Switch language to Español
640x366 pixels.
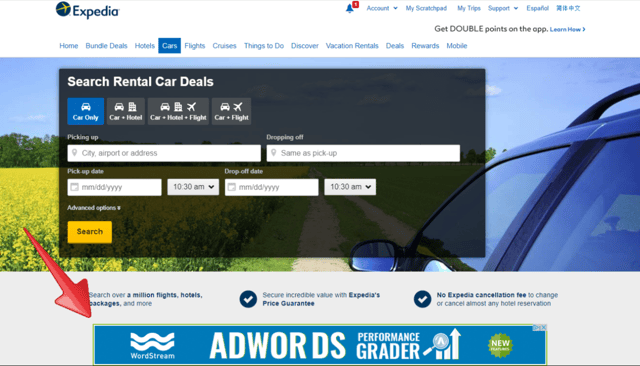click(537, 8)
